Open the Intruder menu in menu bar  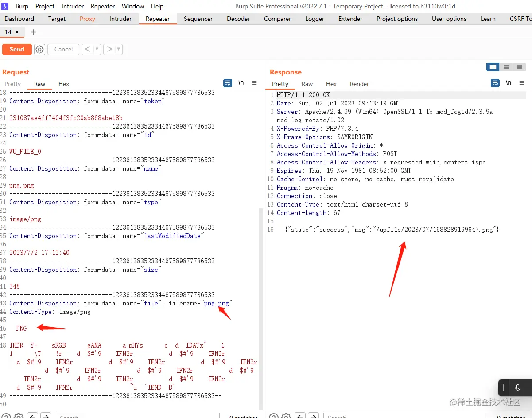pos(73,6)
